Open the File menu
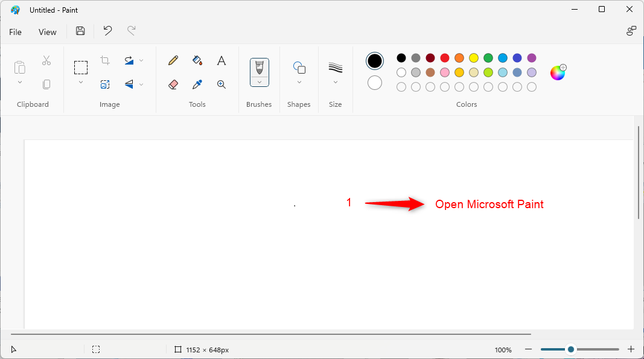644x359 pixels. (15, 31)
